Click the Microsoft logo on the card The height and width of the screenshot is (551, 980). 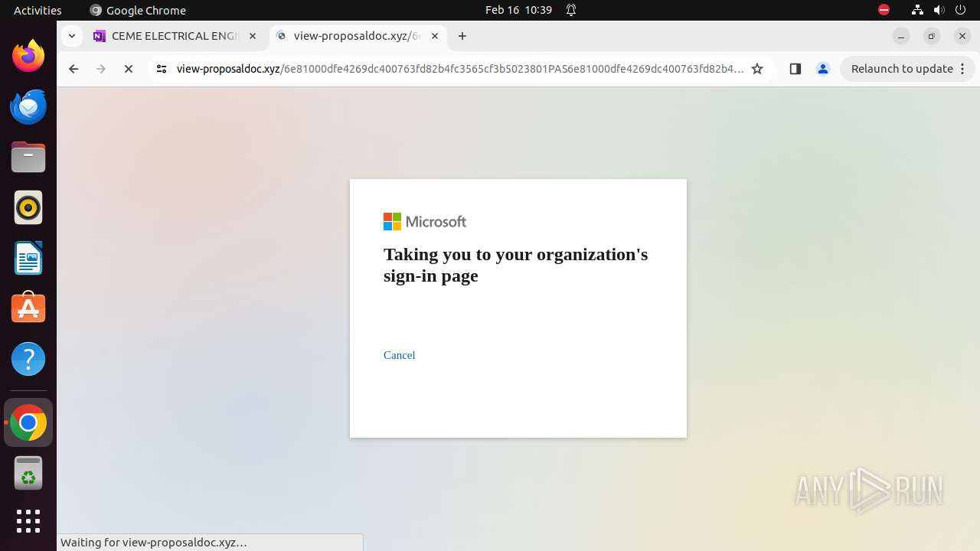[x=425, y=222]
